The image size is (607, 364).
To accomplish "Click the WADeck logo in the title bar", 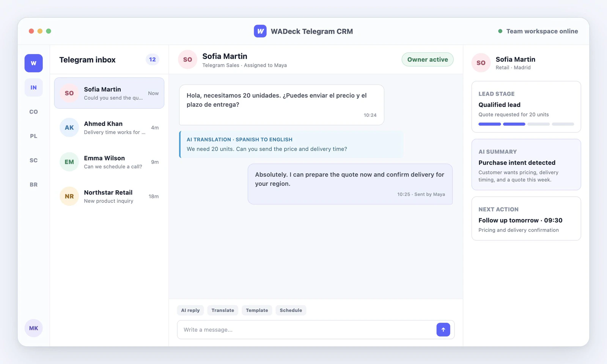I will 260,31.
